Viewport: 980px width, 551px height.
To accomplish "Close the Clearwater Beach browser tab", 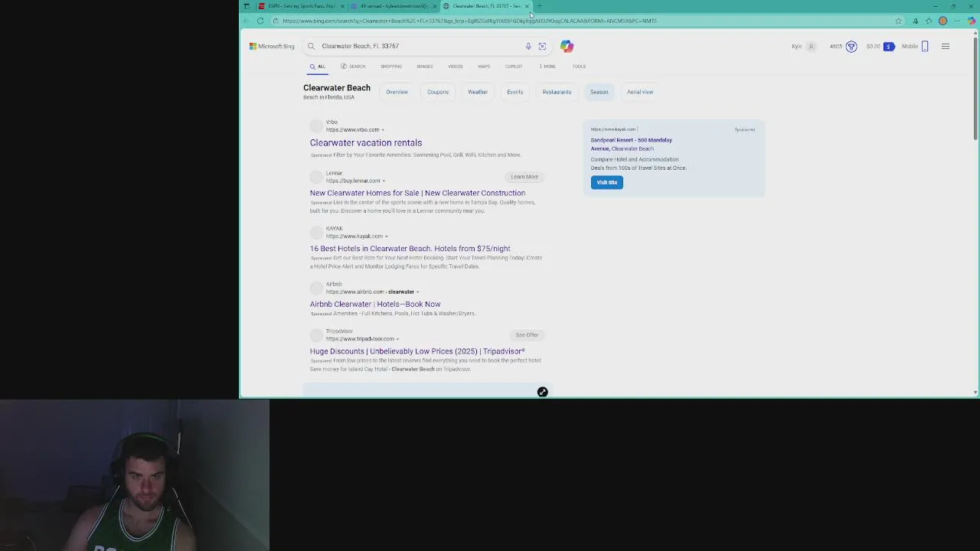I will [x=527, y=6].
